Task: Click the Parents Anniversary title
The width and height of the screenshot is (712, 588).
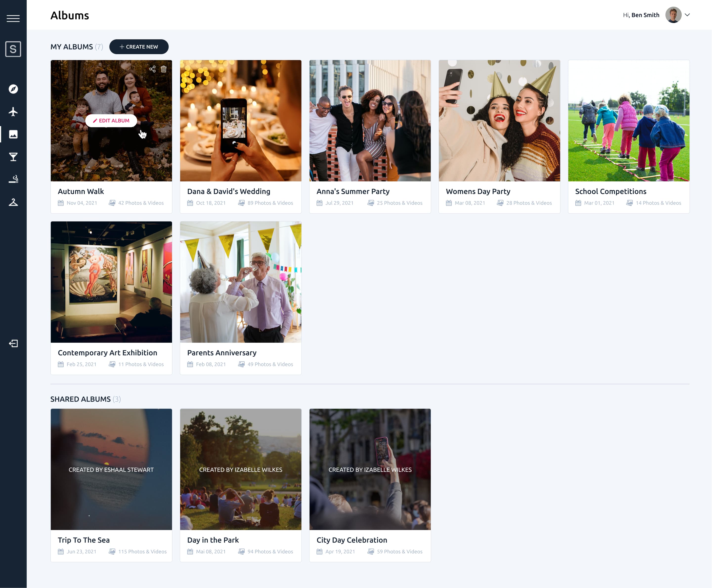Action: (x=222, y=353)
